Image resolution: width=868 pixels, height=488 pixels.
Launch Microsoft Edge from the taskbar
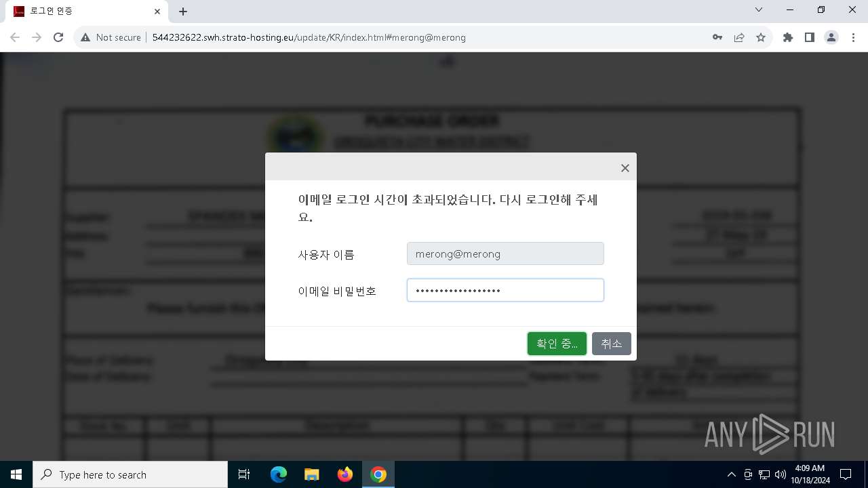click(279, 474)
